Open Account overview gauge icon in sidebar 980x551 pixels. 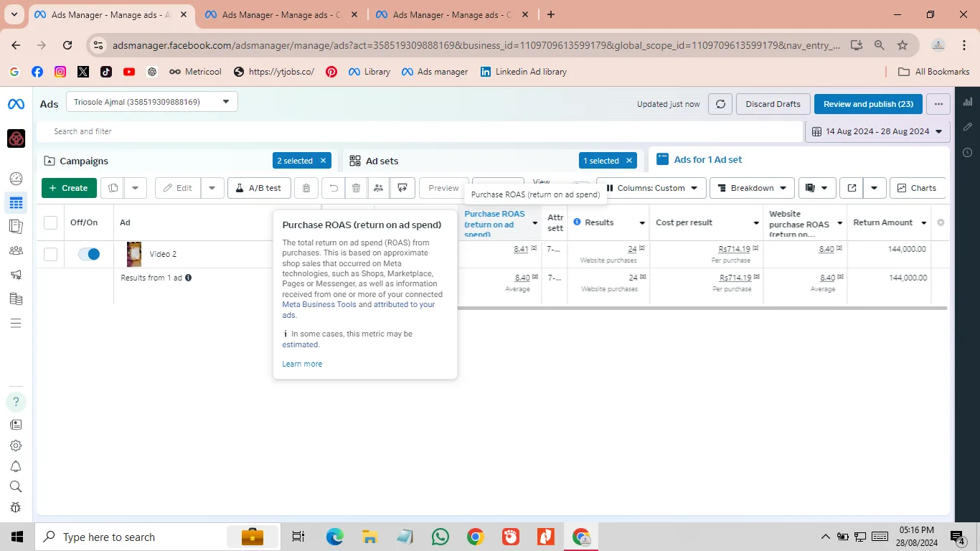[x=16, y=179]
